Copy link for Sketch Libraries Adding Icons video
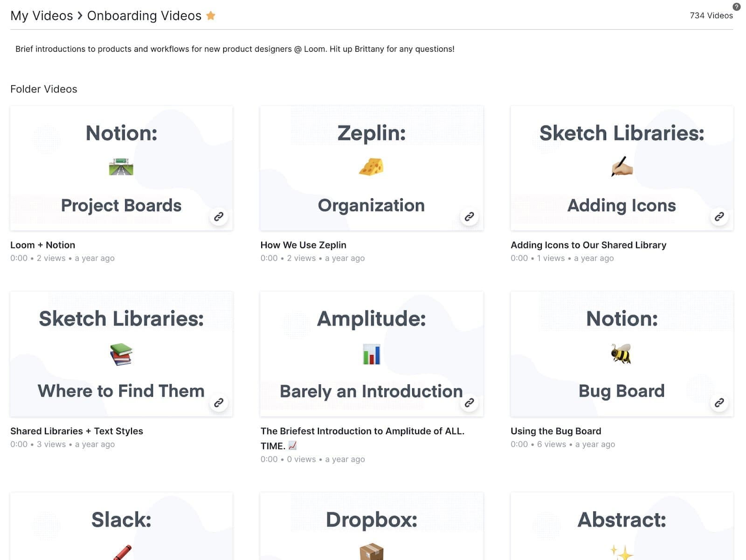 [719, 216]
